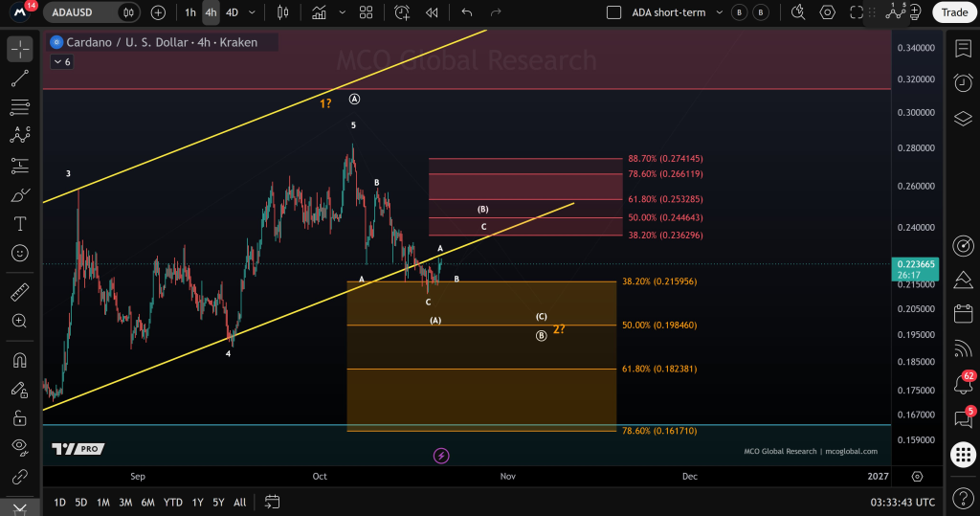Expand the favorite indicators dropdown arrow
This screenshot has height=516, width=980.
tap(342, 12)
